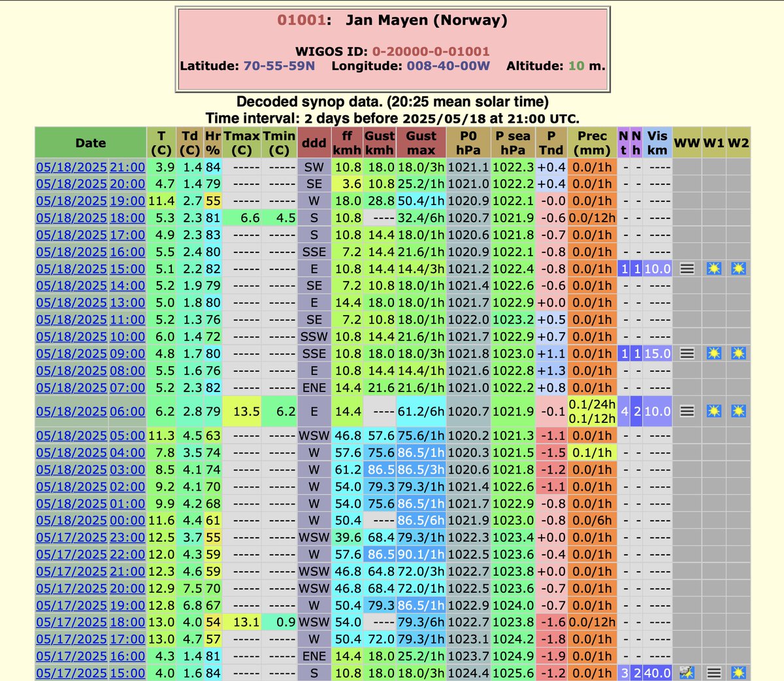Click the WIGOS ID value 0-20000-0-01001
The image size is (784, 681).
431,51
